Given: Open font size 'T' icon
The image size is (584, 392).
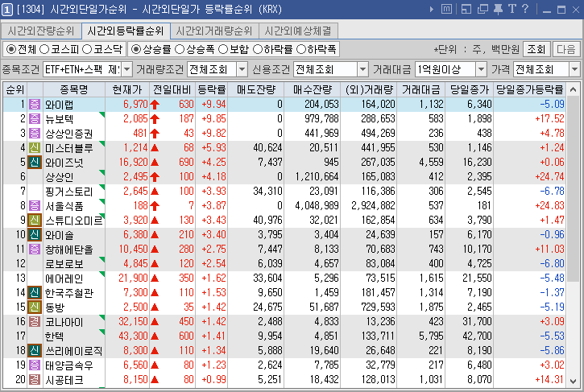Looking at the screenshot, I should click(512, 9).
